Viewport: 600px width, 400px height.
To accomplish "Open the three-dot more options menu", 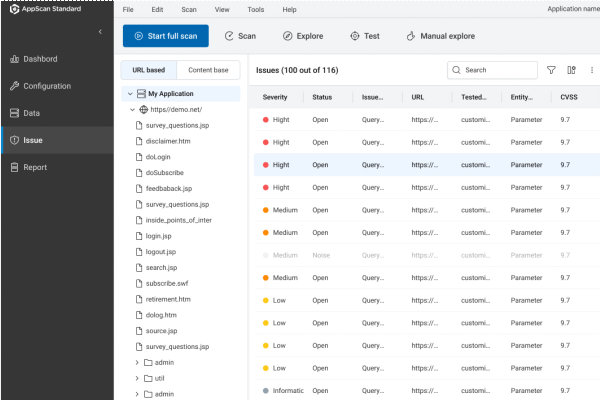I will 591,71.
